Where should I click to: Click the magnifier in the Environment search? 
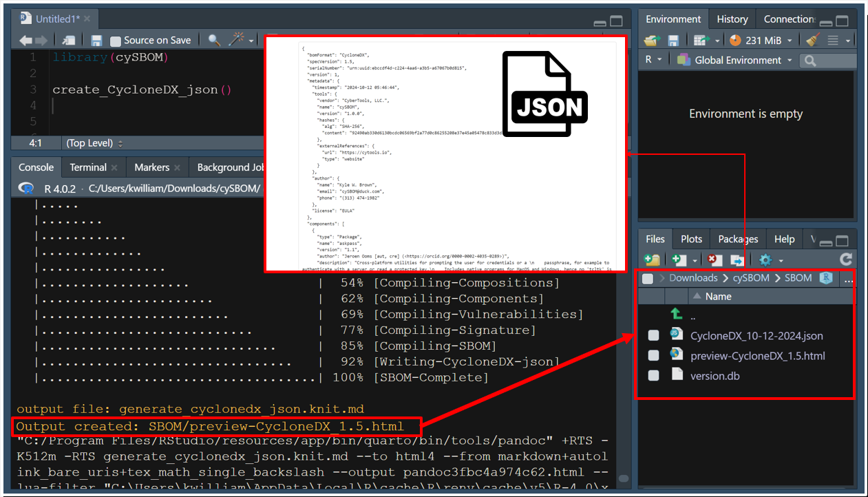[x=810, y=61]
